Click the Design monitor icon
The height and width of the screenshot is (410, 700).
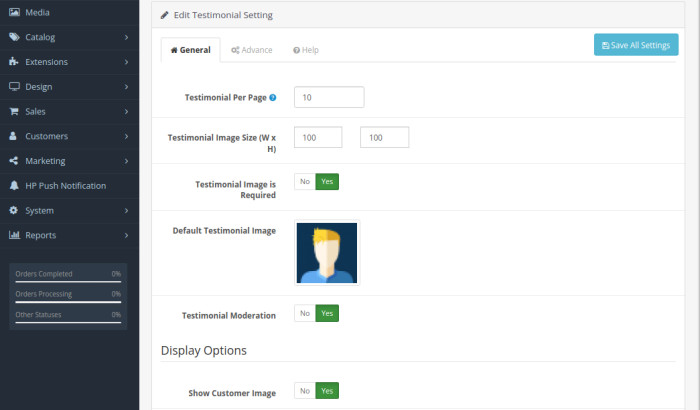click(14, 87)
